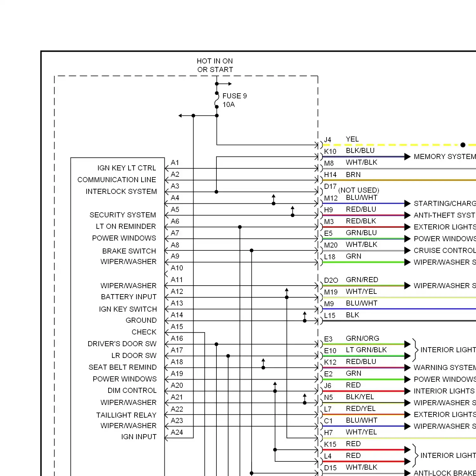
Task: Select the LT GRN/BLK wire color label
Action: (366, 350)
